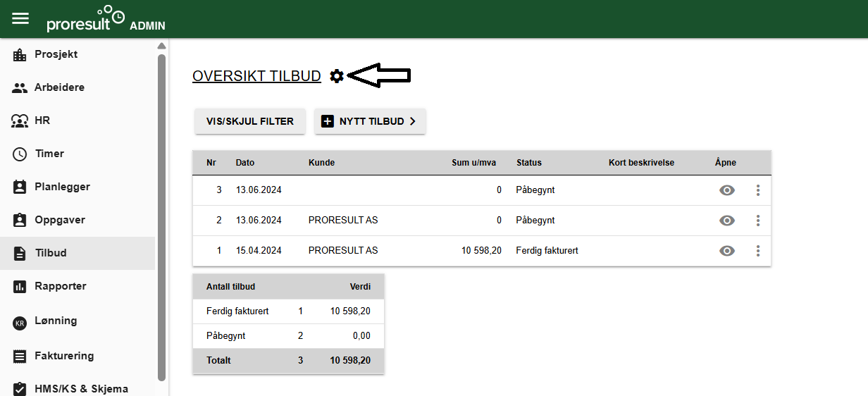Screen dimensions: 868x396
Task: Go to Arbeidere menu item
Action: [77, 88]
